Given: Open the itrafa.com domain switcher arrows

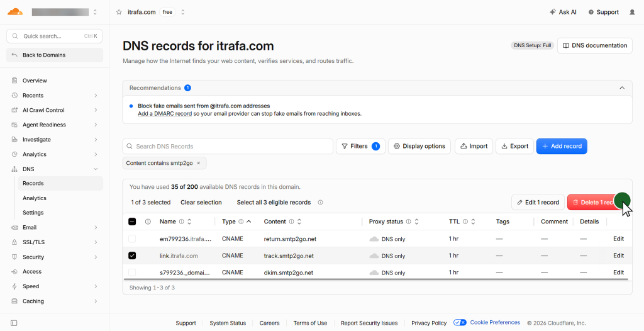Looking at the screenshot, I should click(183, 13).
